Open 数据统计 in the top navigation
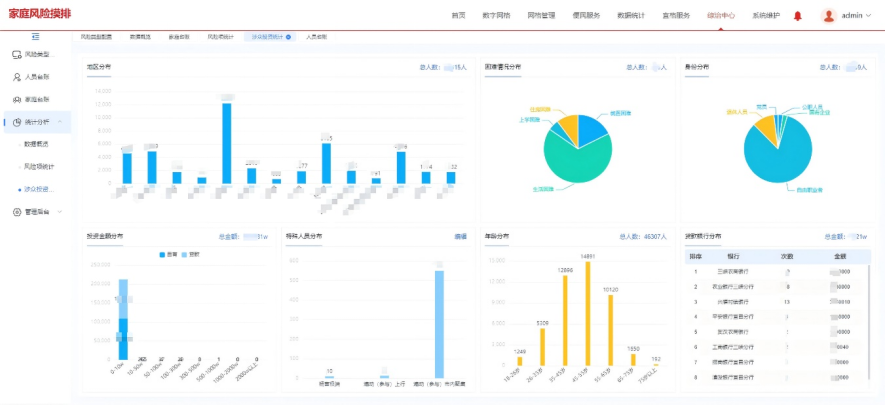This screenshot has width=885, height=406. pyautogui.click(x=634, y=16)
